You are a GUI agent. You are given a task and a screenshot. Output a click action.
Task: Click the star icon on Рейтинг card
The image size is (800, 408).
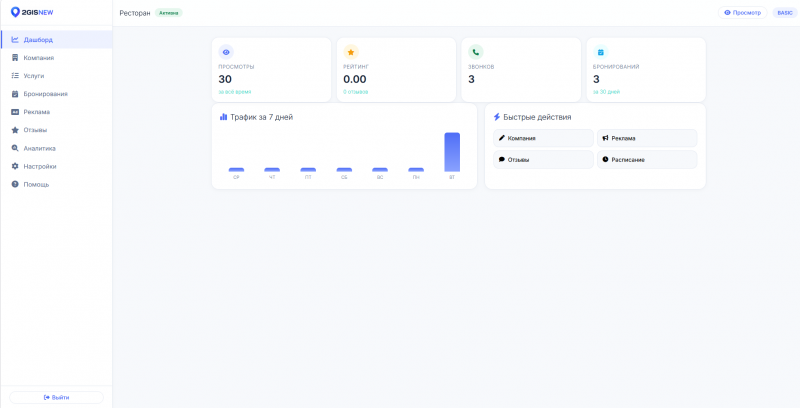coord(351,52)
